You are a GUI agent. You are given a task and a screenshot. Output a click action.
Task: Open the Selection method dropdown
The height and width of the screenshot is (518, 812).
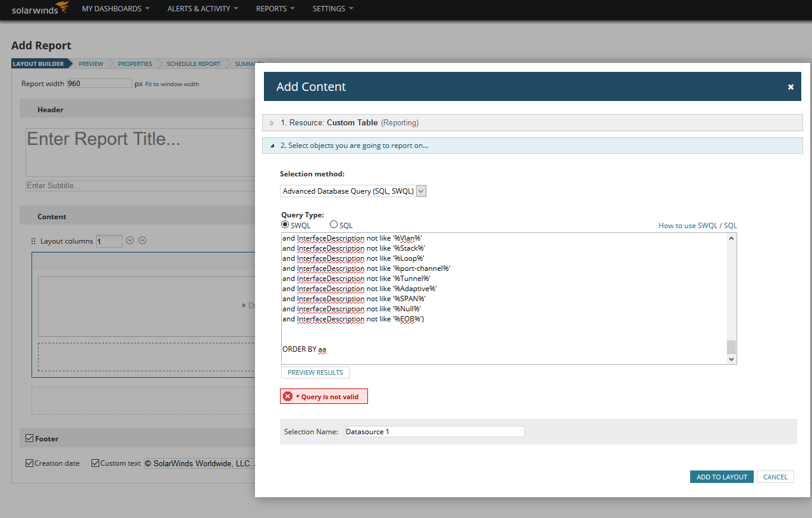click(353, 191)
